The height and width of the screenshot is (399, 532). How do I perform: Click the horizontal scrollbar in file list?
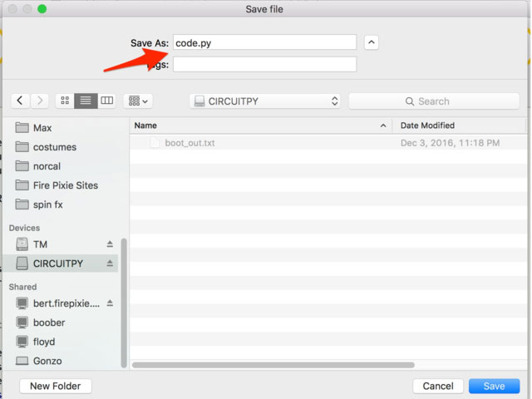pyautogui.click(x=273, y=364)
